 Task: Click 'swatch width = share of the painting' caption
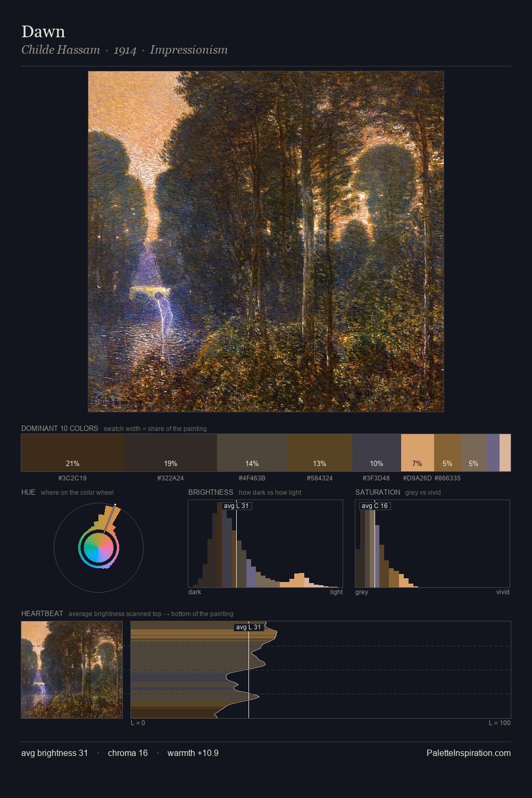click(x=155, y=428)
